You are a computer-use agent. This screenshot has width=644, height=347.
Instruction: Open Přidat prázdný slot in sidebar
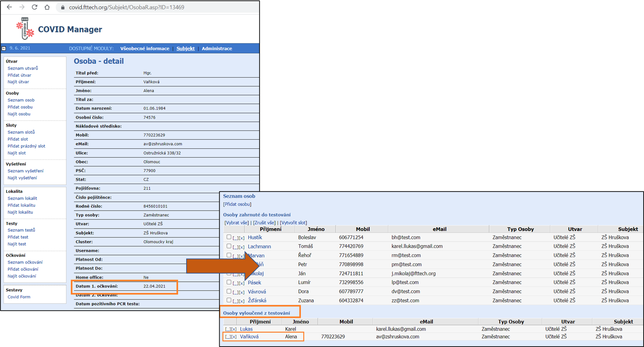[26, 146]
